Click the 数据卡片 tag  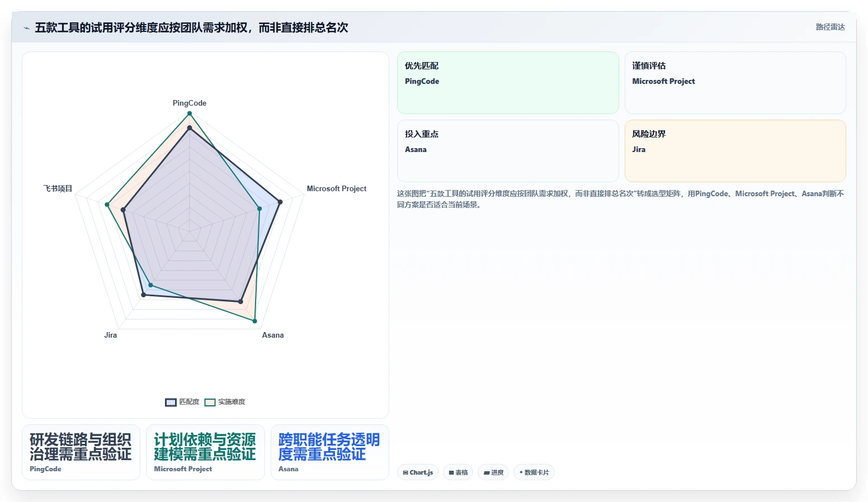(534, 472)
